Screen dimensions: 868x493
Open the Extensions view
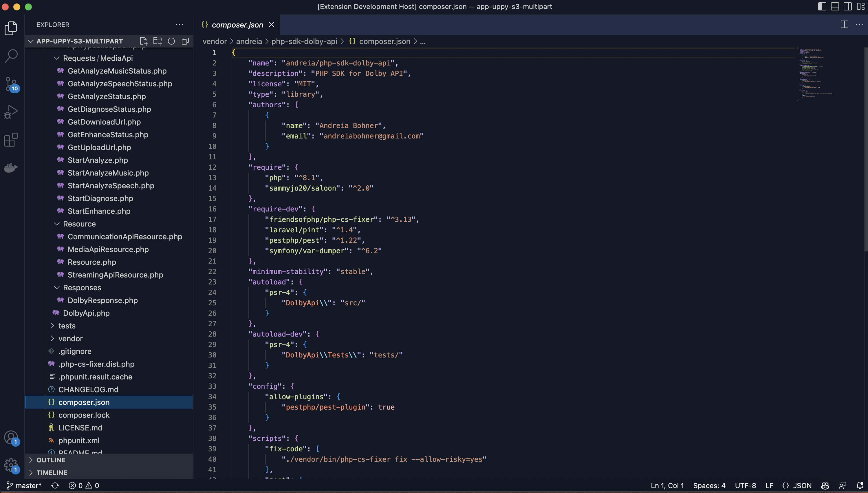pyautogui.click(x=11, y=140)
